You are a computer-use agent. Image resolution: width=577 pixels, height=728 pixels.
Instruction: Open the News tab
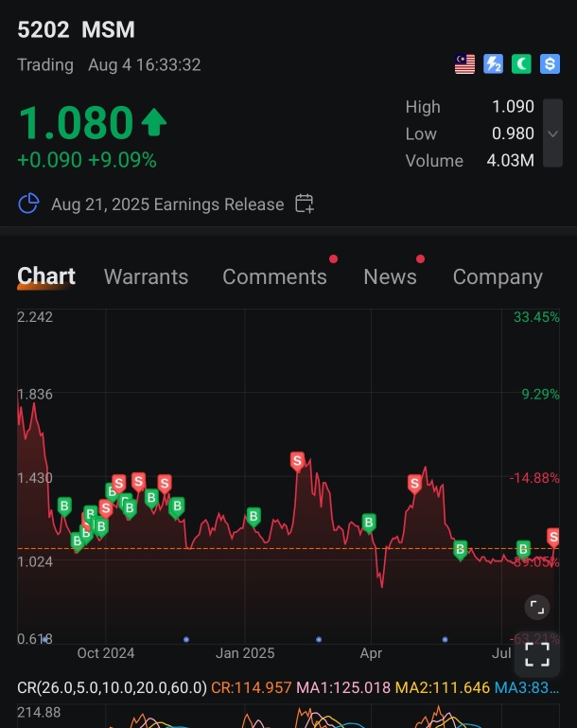coord(390,276)
